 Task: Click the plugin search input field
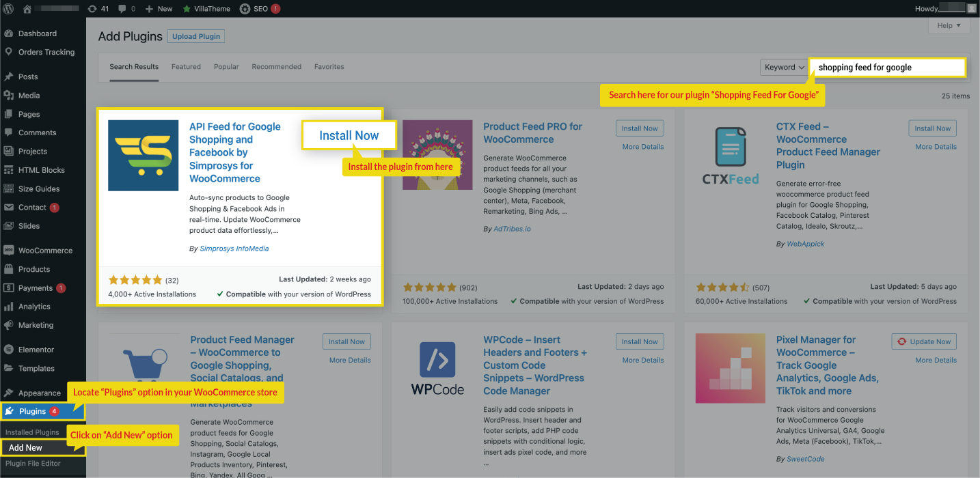pyautogui.click(x=888, y=68)
